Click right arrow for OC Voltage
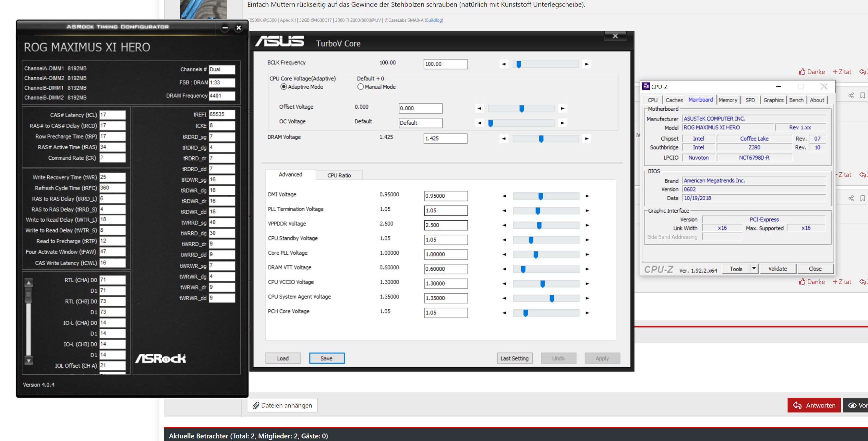This screenshot has width=868, height=441. 562,123
